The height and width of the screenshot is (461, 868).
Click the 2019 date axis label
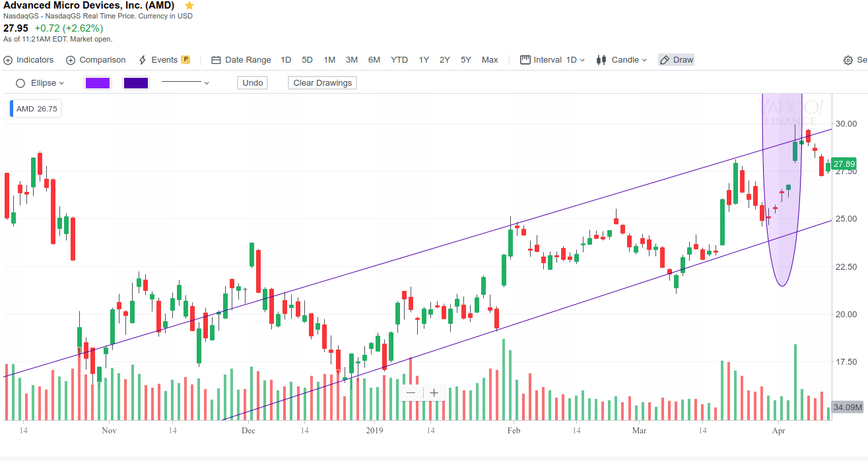click(x=375, y=431)
